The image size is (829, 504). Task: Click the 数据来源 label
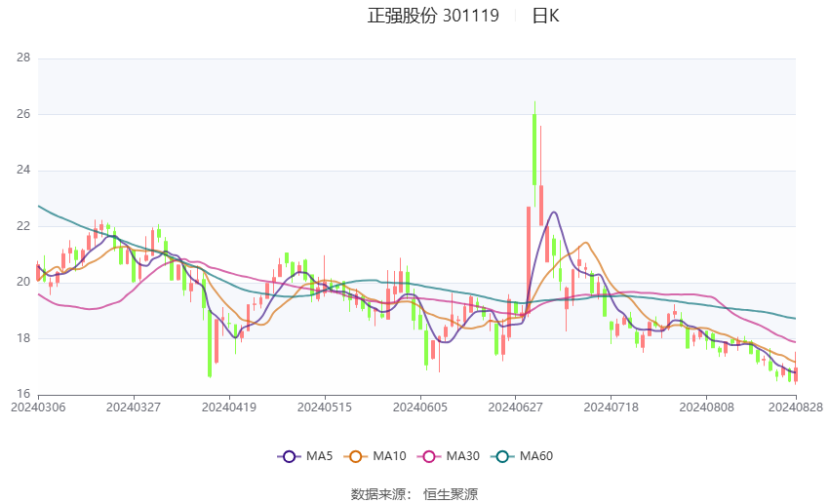378,494
